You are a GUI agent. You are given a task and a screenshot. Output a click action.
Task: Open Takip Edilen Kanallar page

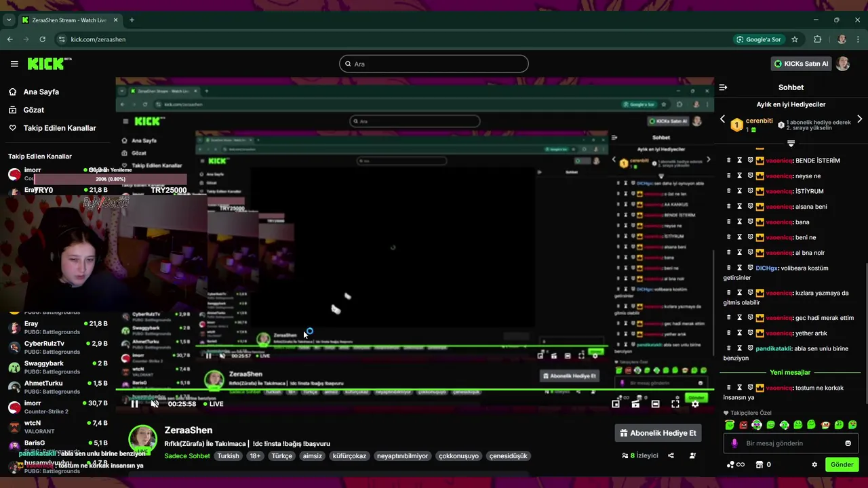(60, 128)
